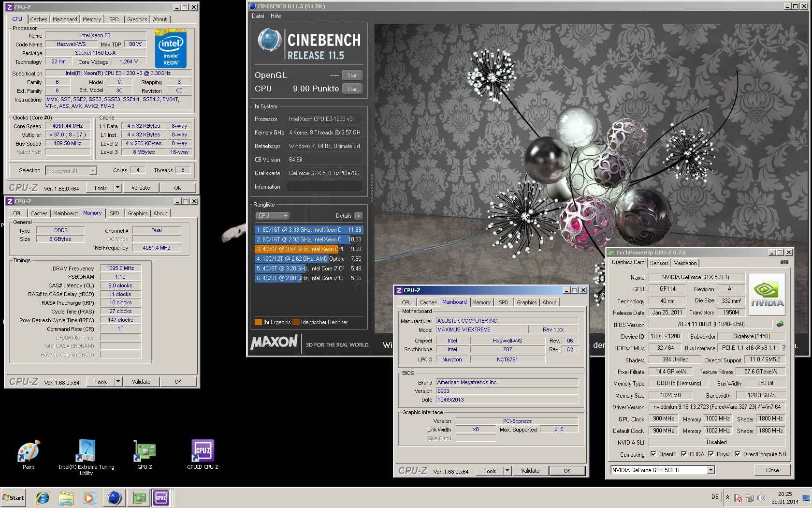
Task: Click the Intel inside Xeon logo
Action: (x=171, y=49)
